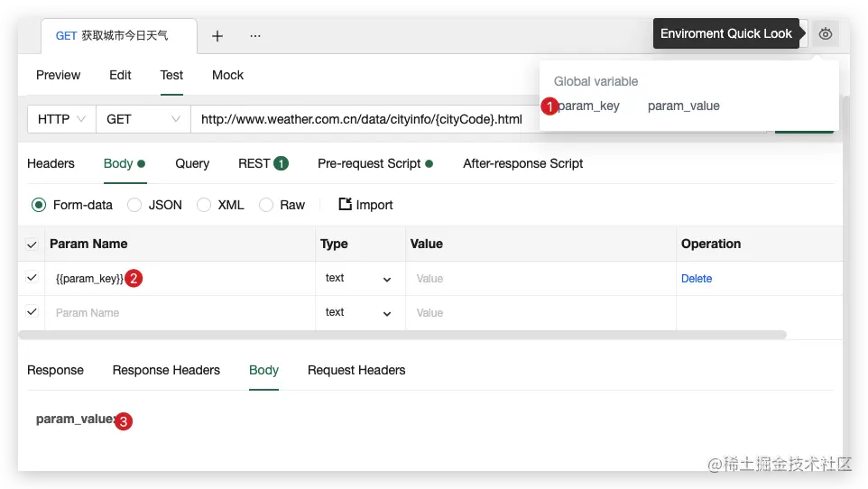Show the Response Headers tab
The width and height of the screenshot is (868, 489).
[166, 370]
